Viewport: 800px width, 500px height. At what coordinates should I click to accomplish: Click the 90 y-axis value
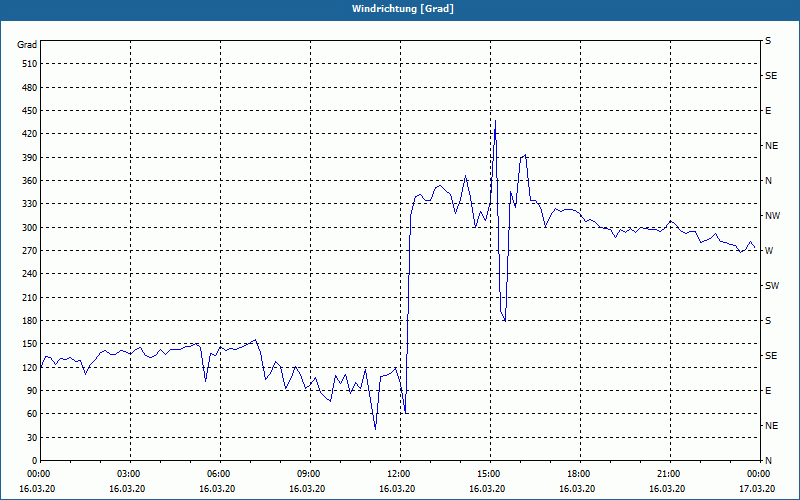pyautogui.click(x=32, y=390)
